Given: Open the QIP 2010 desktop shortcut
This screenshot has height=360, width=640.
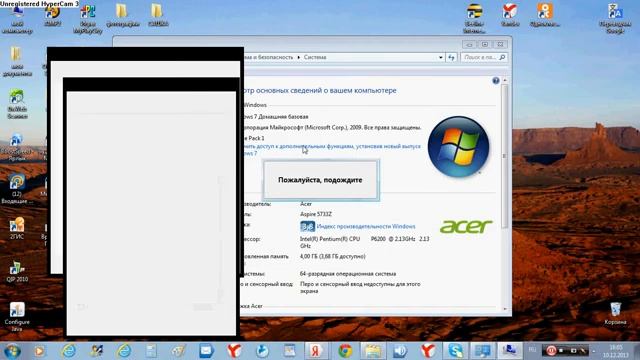Looking at the screenshot, I should point(17,271).
